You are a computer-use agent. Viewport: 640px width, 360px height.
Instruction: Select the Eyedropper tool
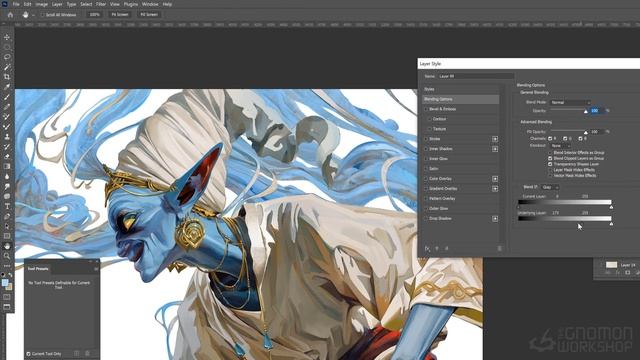[x=7, y=87]
